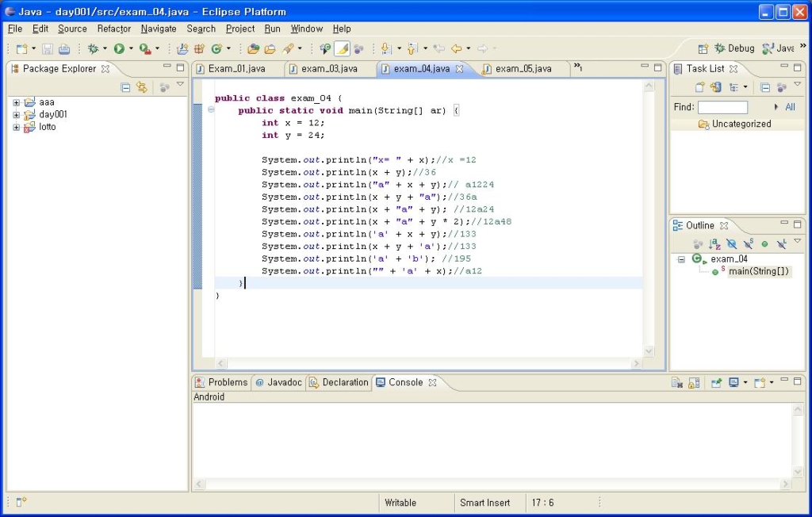Viewport: 812px width, 517px height.
Task: Click the Open Task folder icon
Action: [270, 48]
